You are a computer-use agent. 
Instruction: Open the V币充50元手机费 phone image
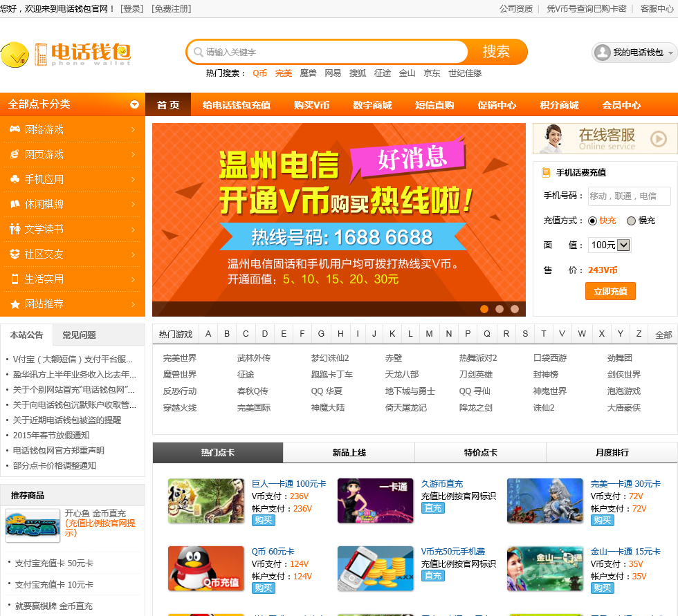click(x=375, y=568)
